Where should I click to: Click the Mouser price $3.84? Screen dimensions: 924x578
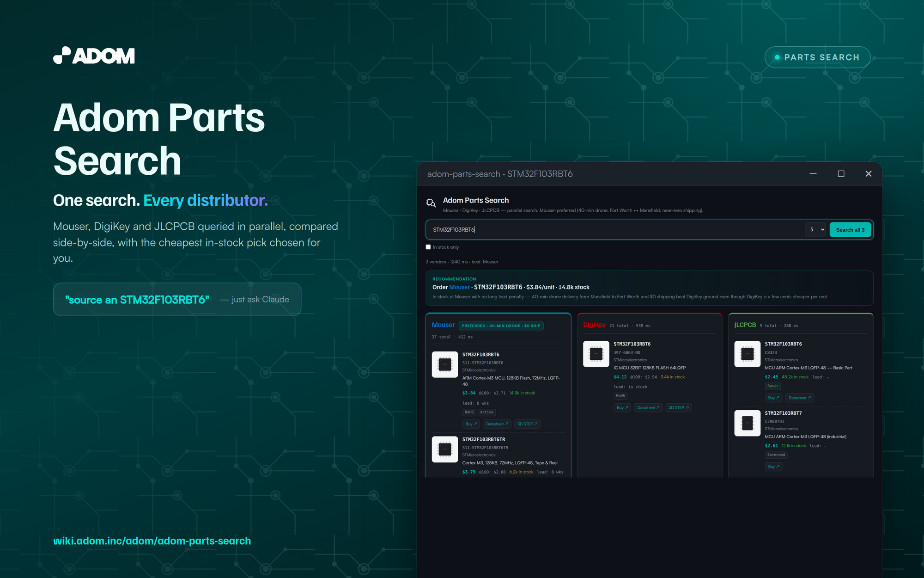pyautogui.click(x=468, y=393)
